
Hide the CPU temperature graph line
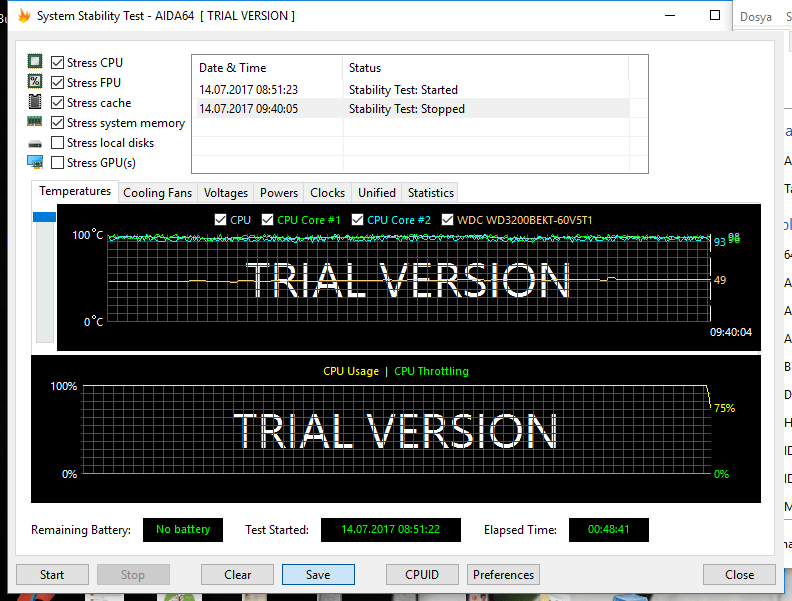[220, 220]
